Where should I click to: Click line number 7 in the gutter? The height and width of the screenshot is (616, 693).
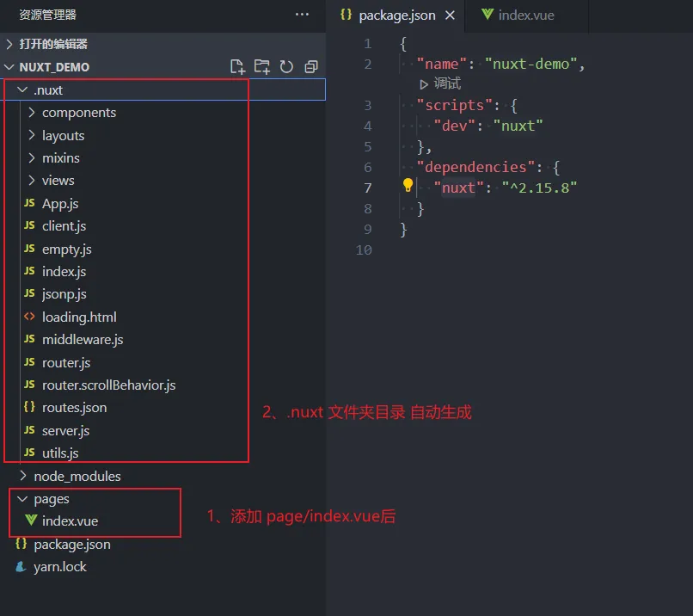368,188
